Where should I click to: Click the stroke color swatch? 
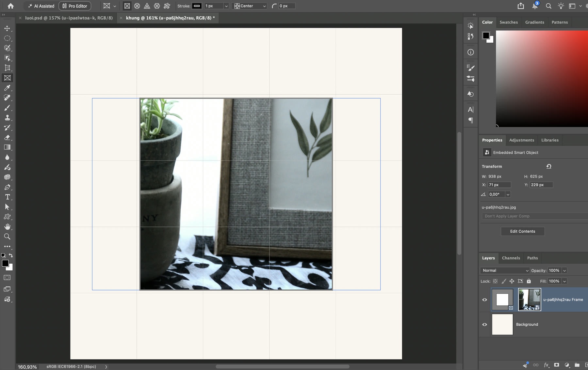tap(197, 6)
